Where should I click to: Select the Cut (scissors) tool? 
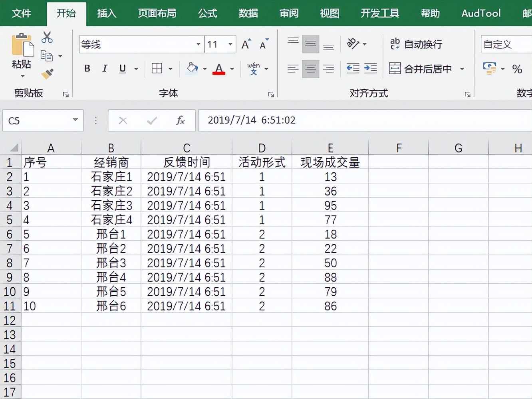(47, 37)
